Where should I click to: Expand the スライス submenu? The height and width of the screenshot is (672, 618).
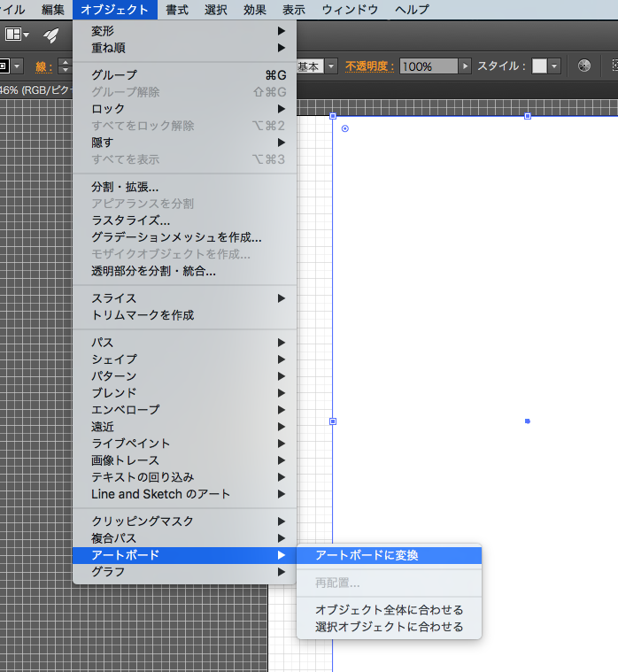(x=185, y=298)
